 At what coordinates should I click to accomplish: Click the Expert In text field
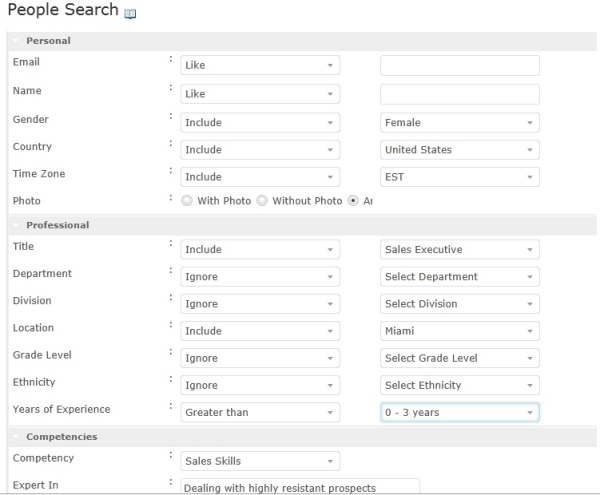300,486
